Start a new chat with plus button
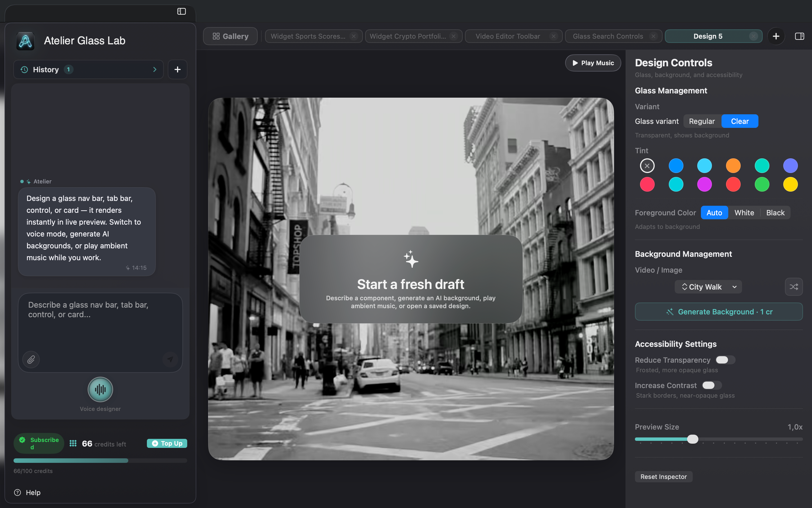This screenshot has width=812, height=508. tap(178, 69)
